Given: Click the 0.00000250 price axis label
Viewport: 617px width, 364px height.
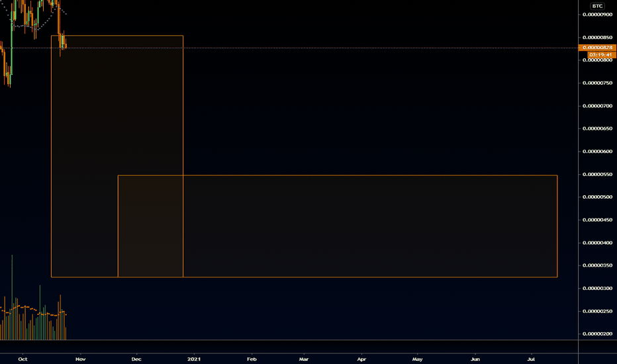Looking at the screenshot, I should pos(597,311).
